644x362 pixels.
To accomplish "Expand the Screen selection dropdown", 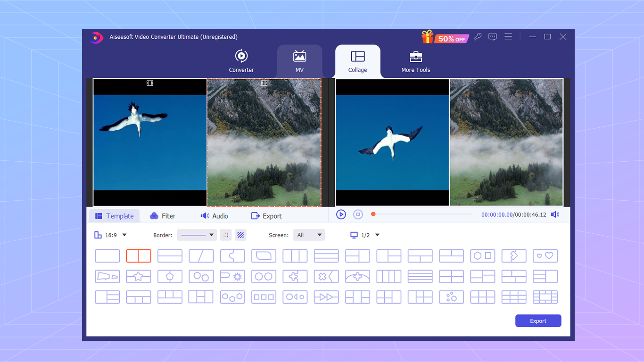I will [x=309, y=235].
